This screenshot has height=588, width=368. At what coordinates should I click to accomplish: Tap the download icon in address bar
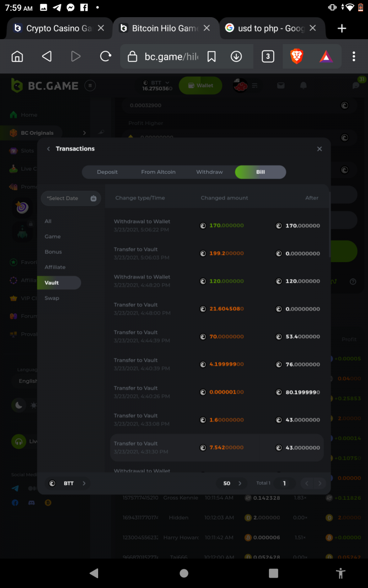click(x=236, y=57)
